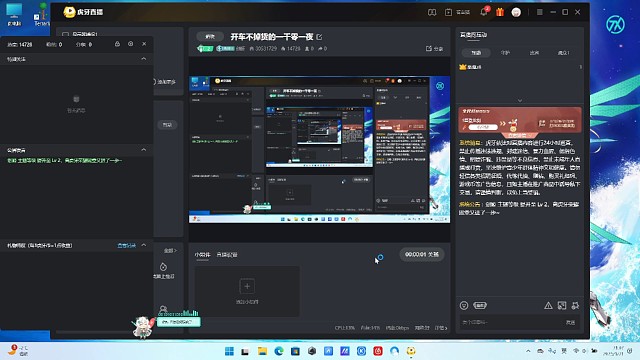The image size is (640, 360).
Task: Click the barrage badge icon in chat
Action: pyautogui.click(x=480, y=305)
